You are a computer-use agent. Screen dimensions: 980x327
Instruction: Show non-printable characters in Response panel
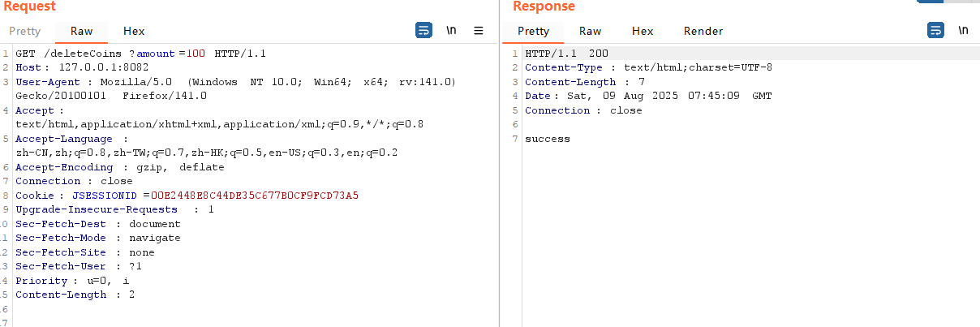click(x=963, y=31)
